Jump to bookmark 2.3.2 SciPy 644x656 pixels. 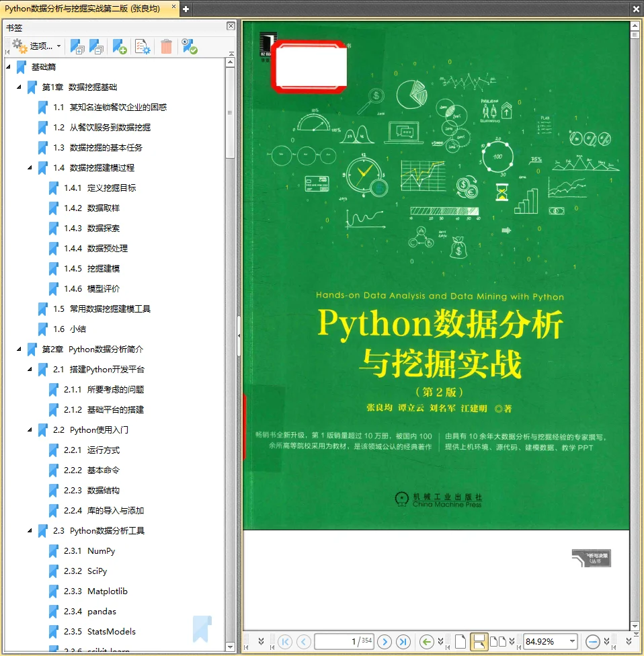[x=85, y=571]
